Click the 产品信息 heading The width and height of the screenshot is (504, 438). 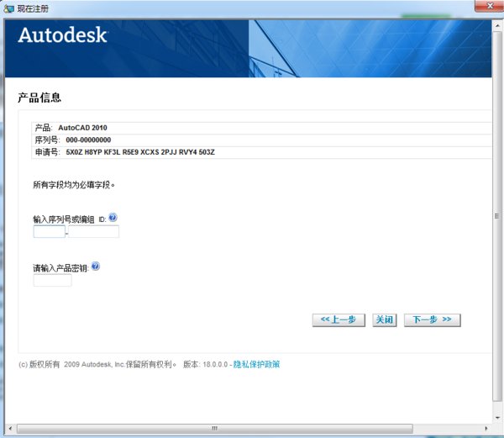tap(39, 98)
